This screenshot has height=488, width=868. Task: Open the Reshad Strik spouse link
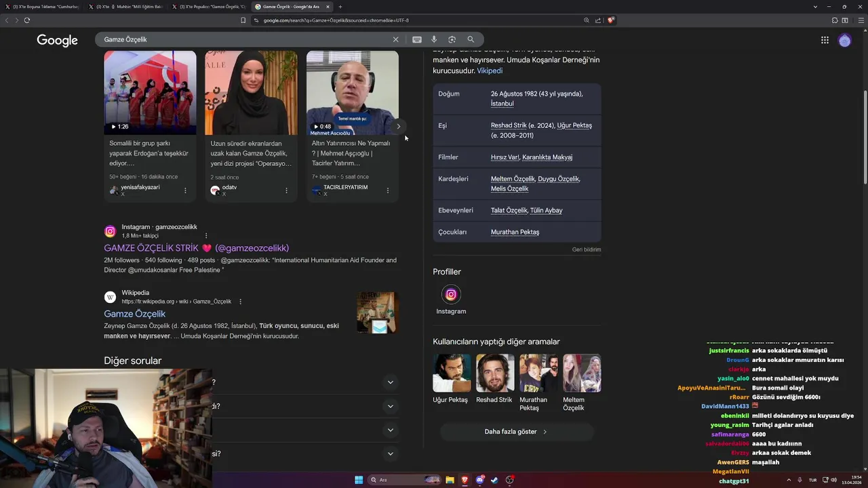coord(509,125)
